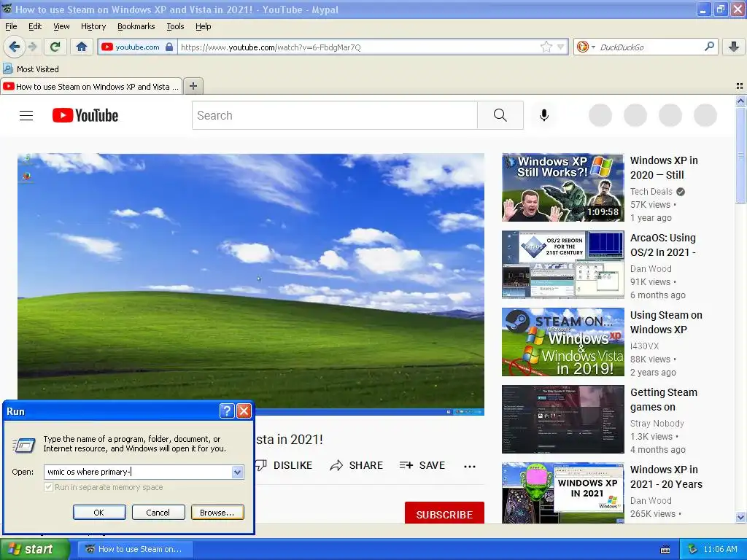Open the File menu

tap(11, 26)
